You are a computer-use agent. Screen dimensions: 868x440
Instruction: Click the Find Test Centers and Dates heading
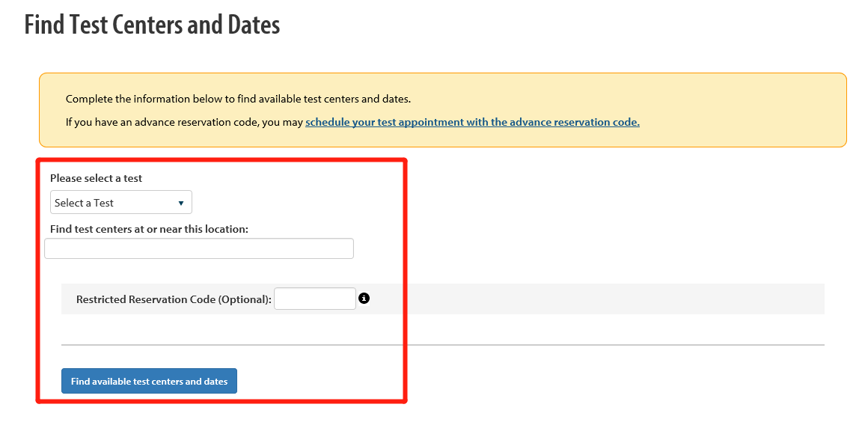(x=152, y=25)
